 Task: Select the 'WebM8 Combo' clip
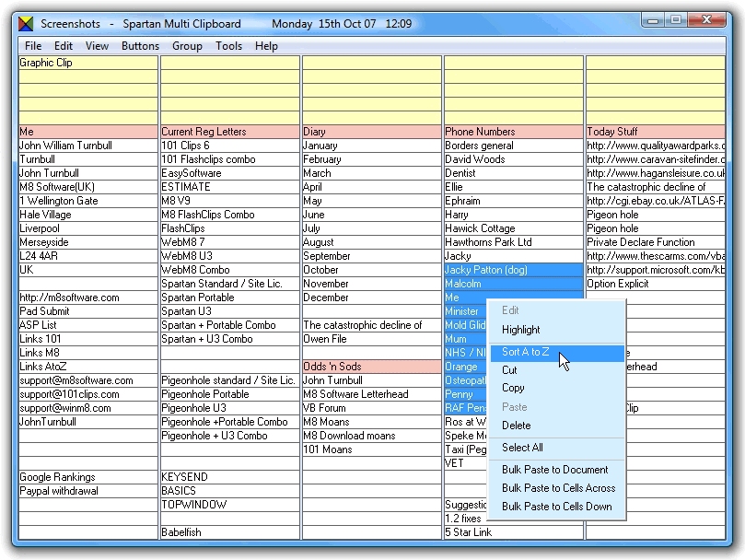click(230, 270)
